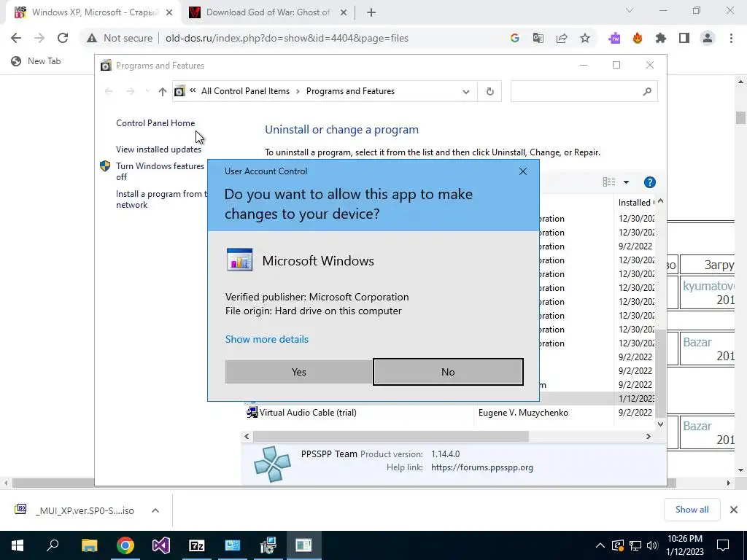Viewport: 747px width, 560px height.
Task: Bookmark this page with the star icon
Action: [x=585, y=38]
